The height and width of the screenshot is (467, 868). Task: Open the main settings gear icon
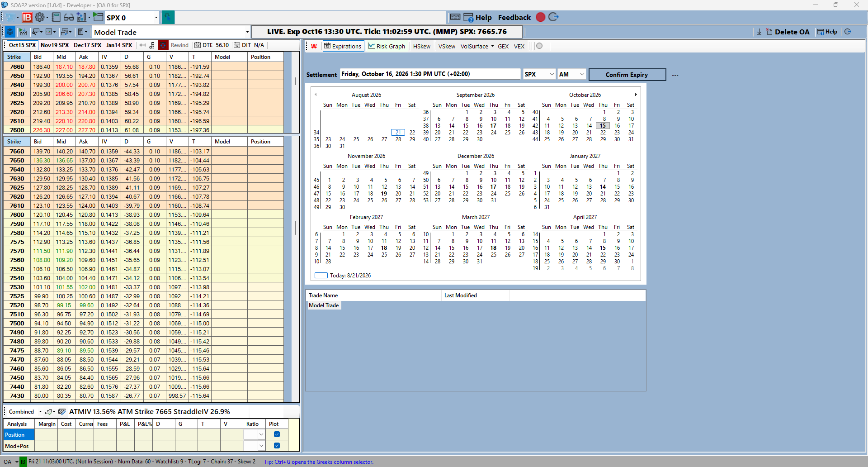(40, 18)
